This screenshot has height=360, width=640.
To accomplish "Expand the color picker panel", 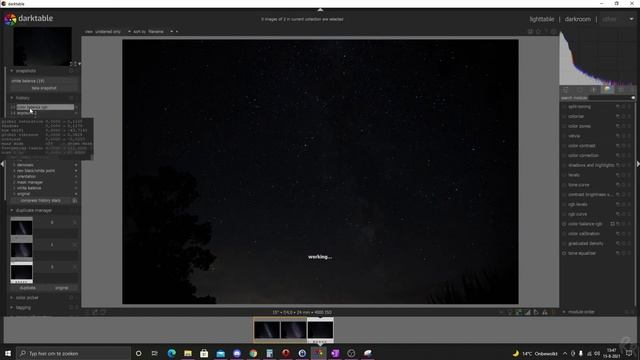I will 11,298.
